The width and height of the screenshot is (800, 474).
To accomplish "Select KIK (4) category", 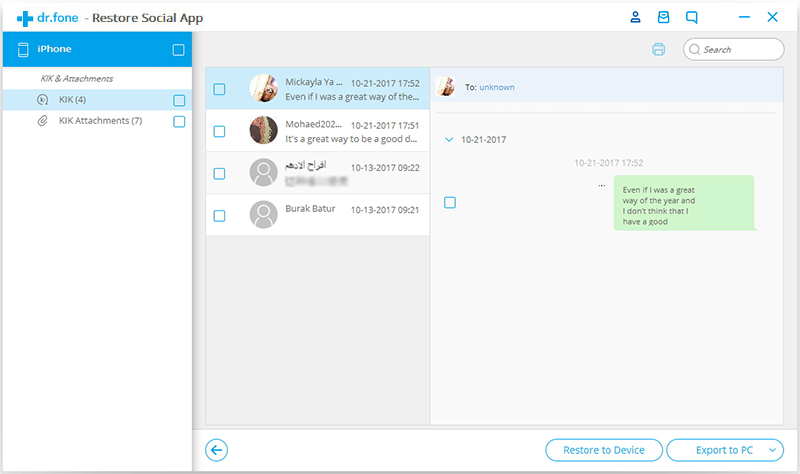I will [x=97, y=99].
